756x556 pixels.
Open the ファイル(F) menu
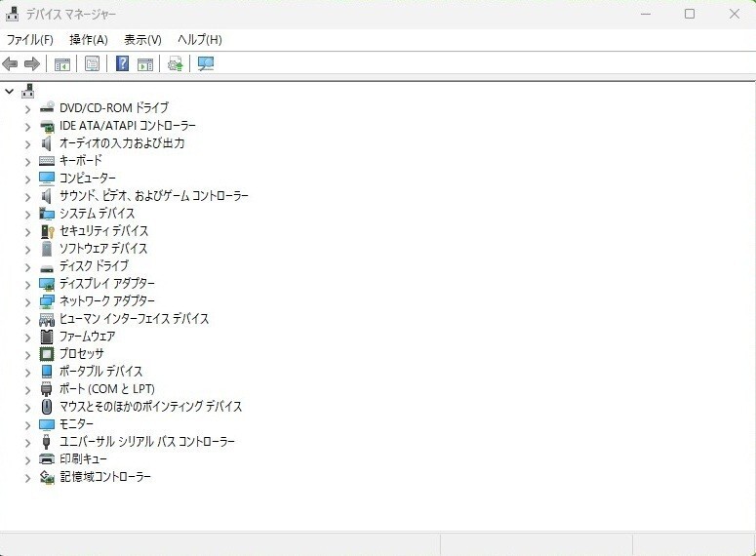(30, 40)
